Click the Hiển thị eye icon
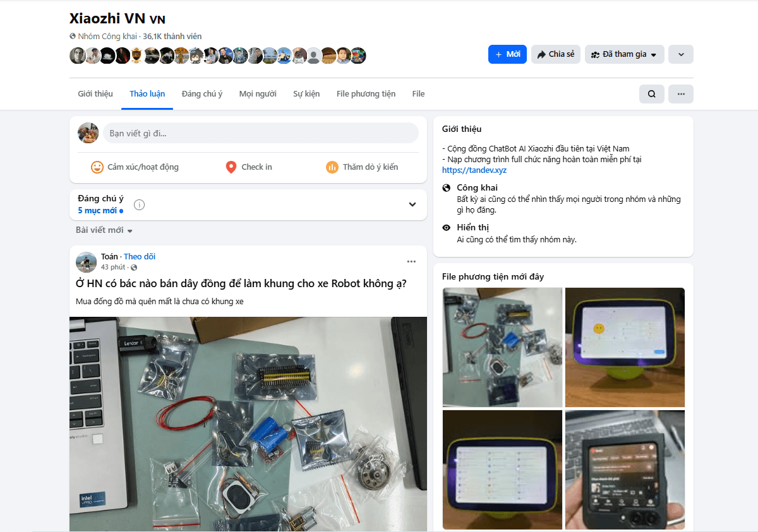This screenshot has width=758, height=532. (447, 228)
